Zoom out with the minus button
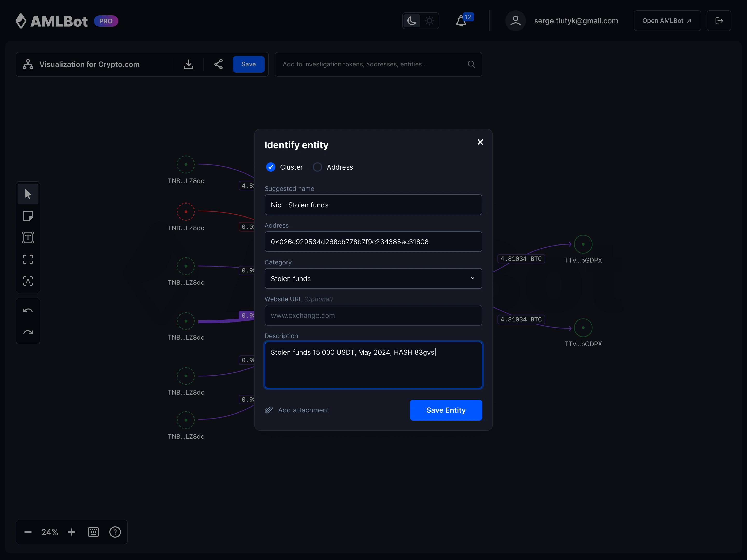The width and height of the screenshot is (747, 560). point(28,532)
